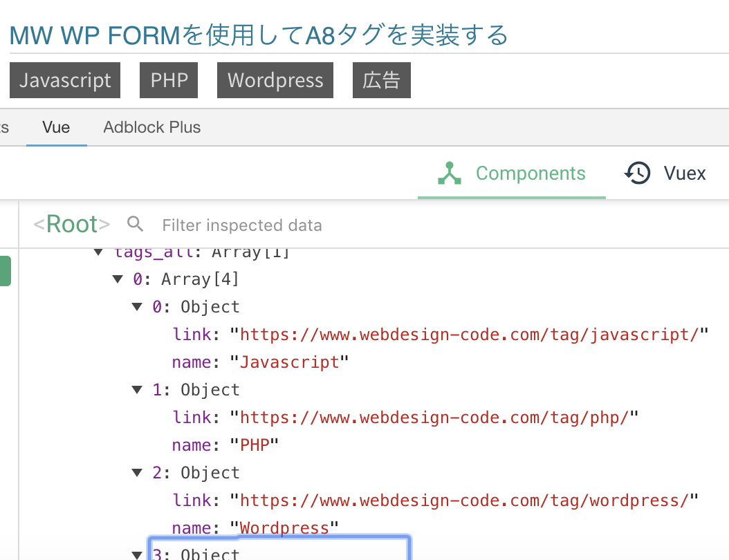Screen dimensions: 729x560
Task: Click the PHP tag button
Action: click(169, 80)
